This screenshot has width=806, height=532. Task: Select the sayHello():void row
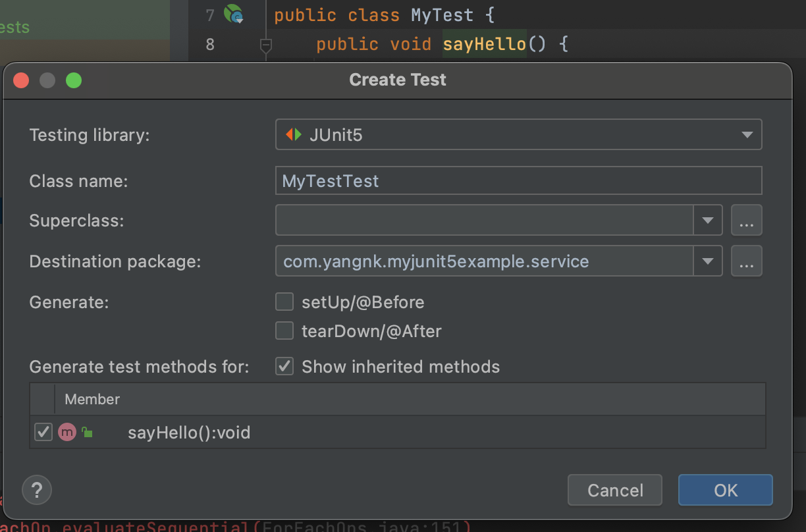[x=398, y=432]
